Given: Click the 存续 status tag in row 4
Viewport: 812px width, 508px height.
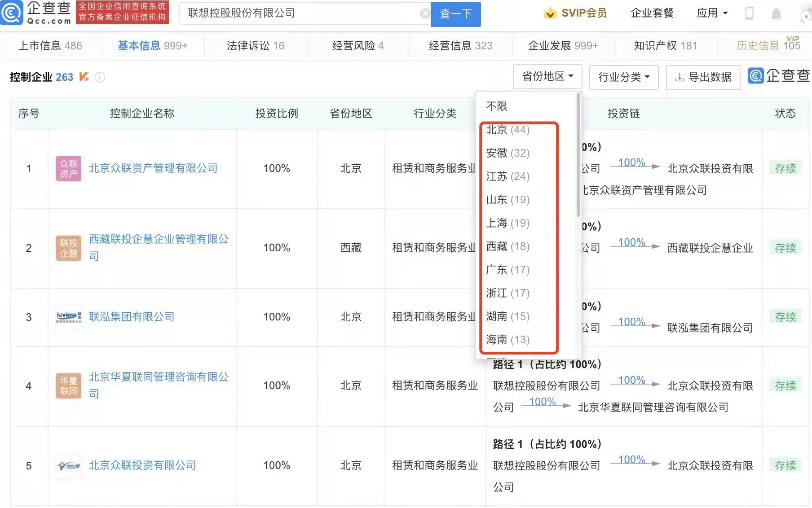Looking at the screenshot, I should 785,385.
